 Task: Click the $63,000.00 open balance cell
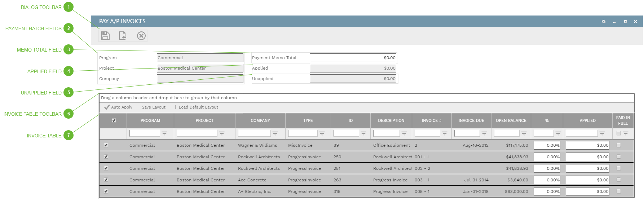516,191
